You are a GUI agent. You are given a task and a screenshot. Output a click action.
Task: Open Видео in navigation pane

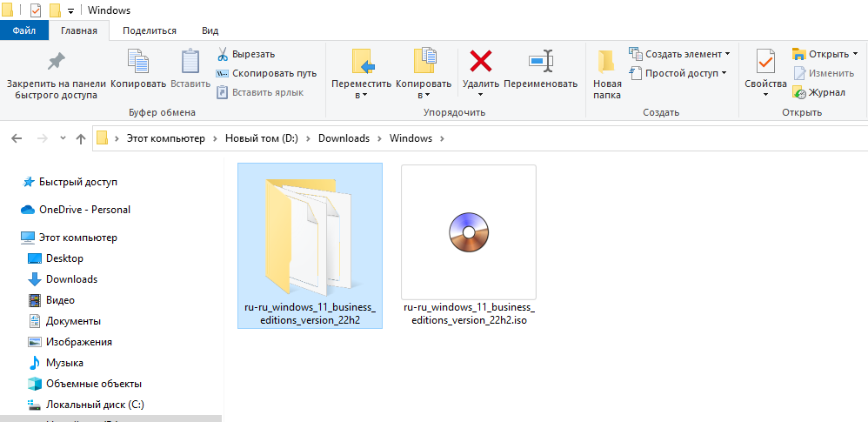coord(60,300)
